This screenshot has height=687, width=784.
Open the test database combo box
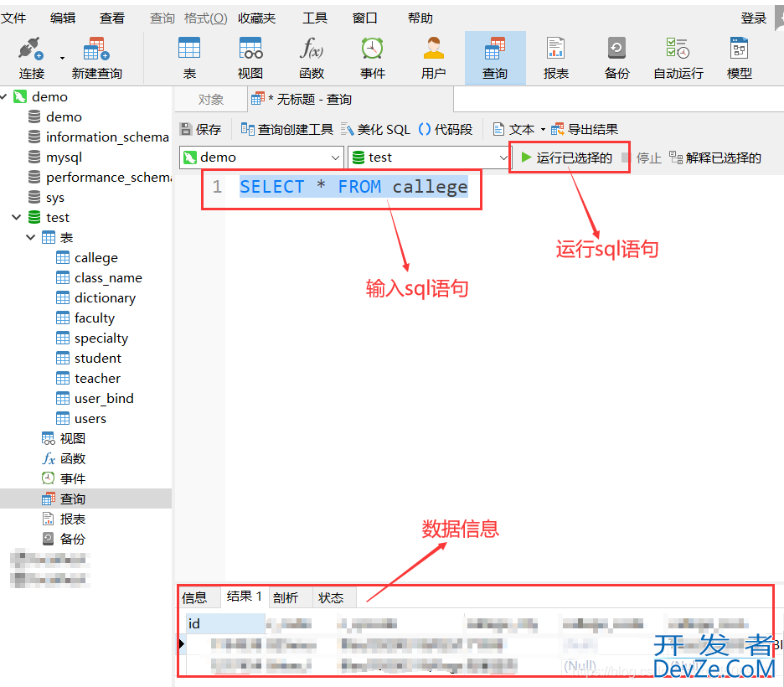tap(430, 158)
